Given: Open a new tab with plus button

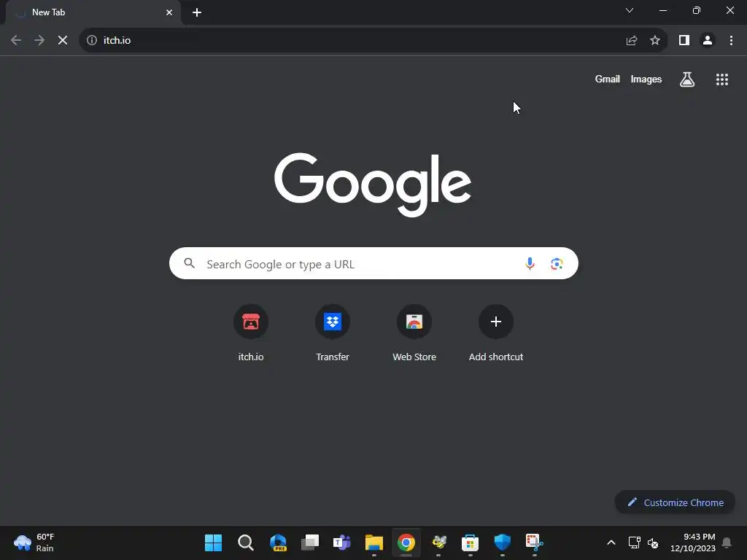Looking at the screenshot, I should [197, 12].
